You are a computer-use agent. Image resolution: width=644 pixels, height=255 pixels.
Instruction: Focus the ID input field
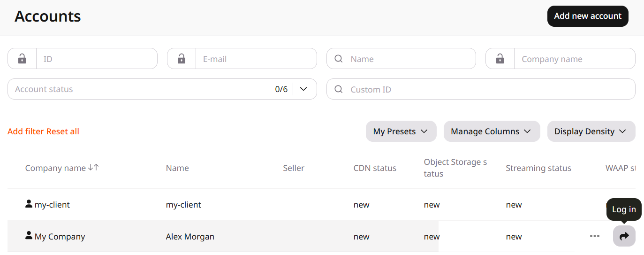pyautogui.click(x=97, y=59)
